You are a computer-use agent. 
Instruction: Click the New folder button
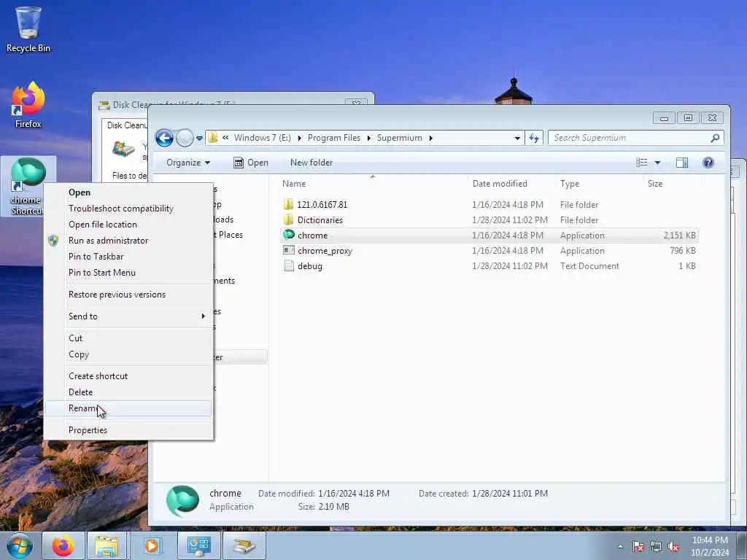(311, 163)
